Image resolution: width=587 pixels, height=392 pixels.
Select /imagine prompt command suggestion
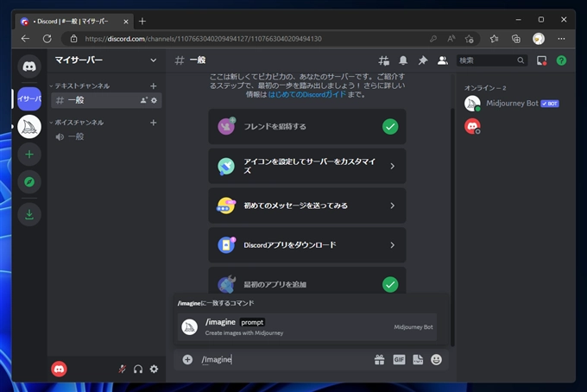pyautogui.click(x=307, y=327)
